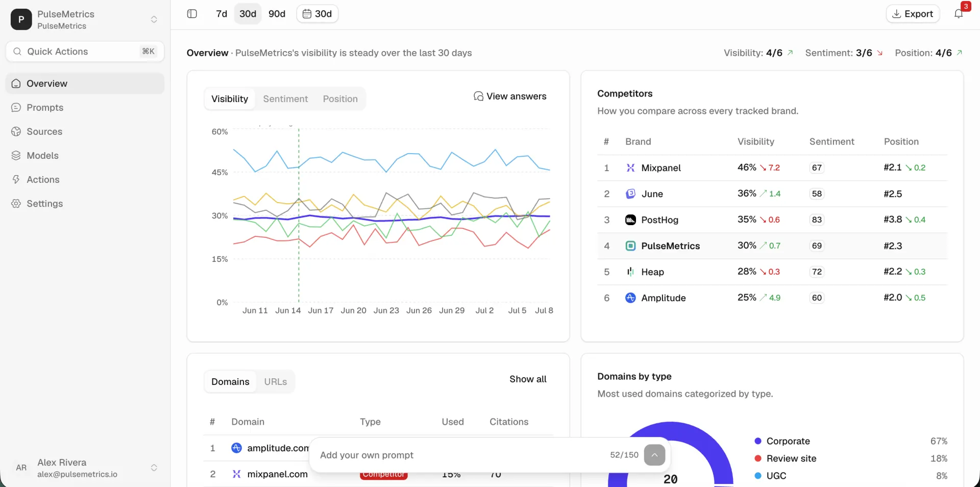Image resolution: width=980 pixels, height=487 pixels.
Task: Select the 7d time range
Action: click(x=222, y=14)
